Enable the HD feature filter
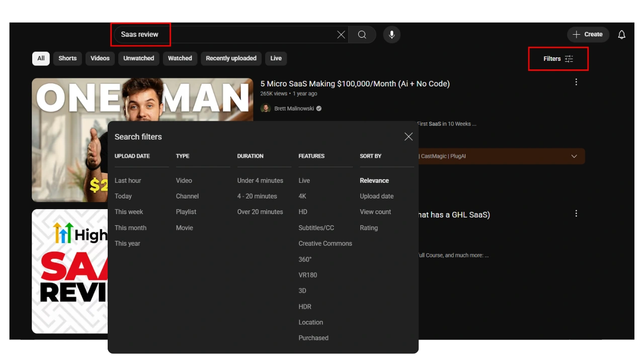 pyautogui.click(x=303, y=212)
